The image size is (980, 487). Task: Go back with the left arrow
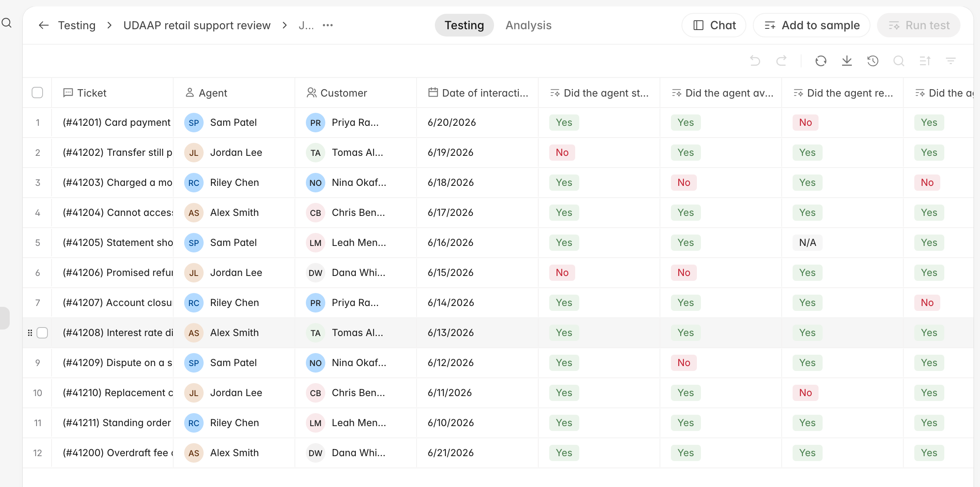(x=44, y=25)
